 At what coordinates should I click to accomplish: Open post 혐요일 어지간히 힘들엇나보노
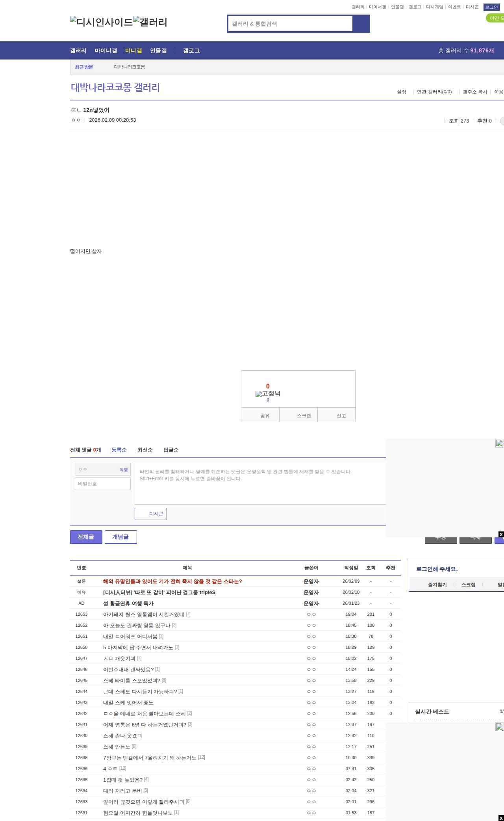[x=138, y=813]
